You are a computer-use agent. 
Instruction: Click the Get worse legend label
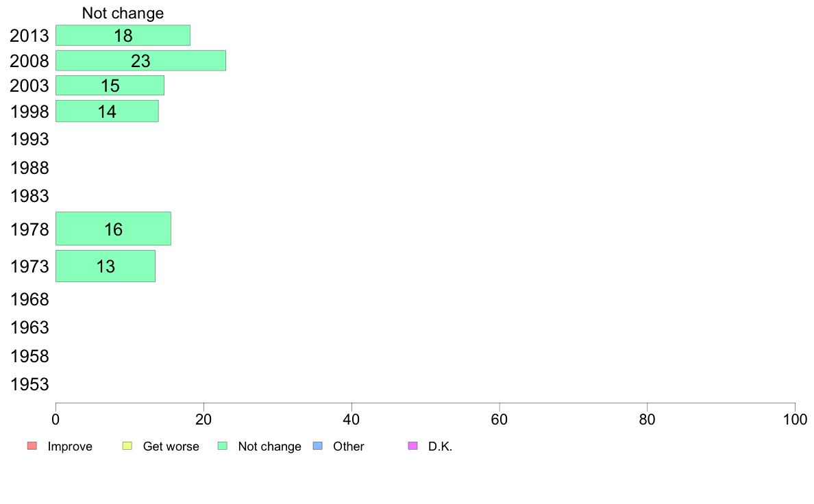171,446
